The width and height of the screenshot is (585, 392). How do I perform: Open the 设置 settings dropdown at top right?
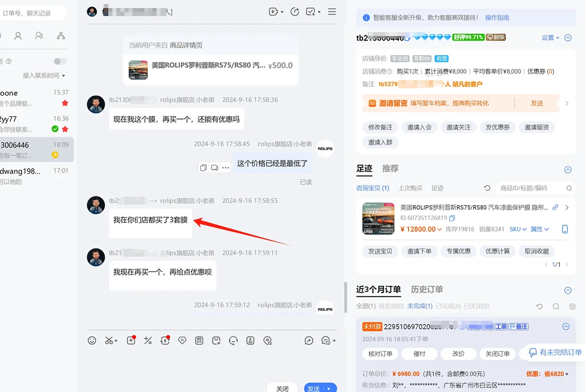click(x=548, y=38)
